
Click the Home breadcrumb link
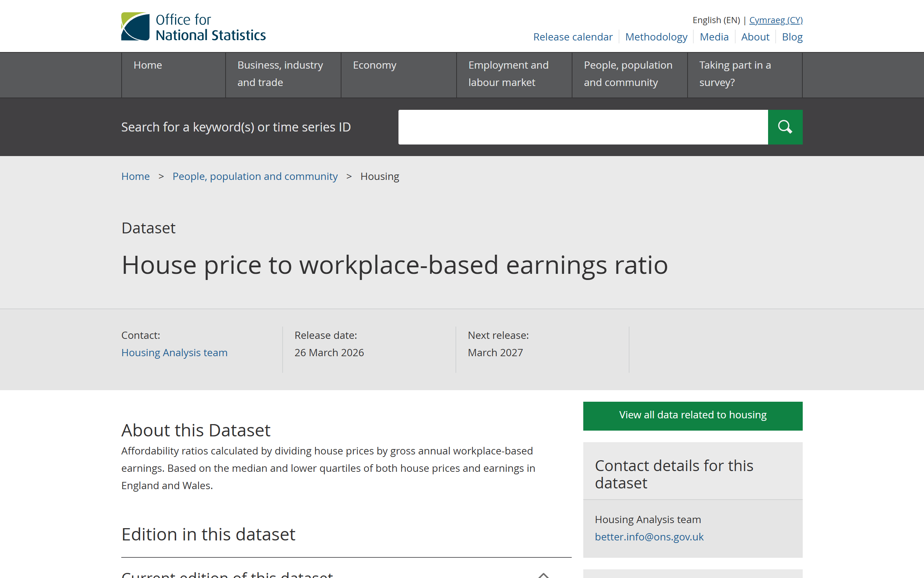click(136, 176)
